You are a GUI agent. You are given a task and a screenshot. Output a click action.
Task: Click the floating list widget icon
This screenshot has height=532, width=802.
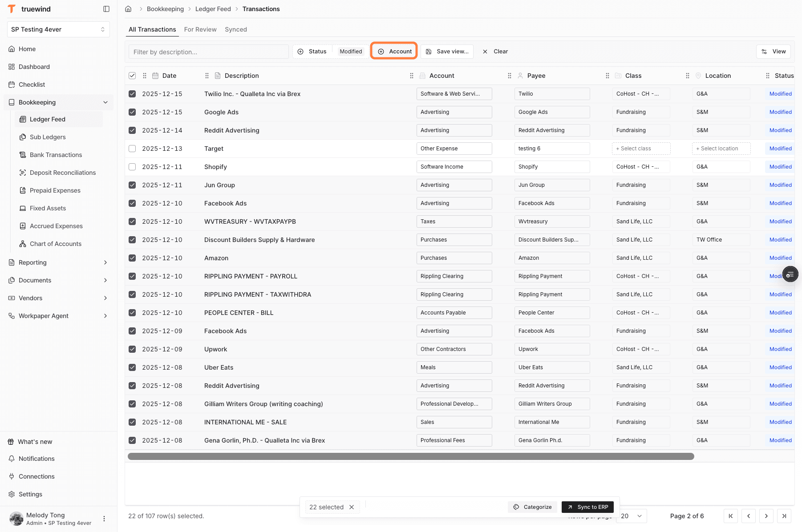point(790,274)
